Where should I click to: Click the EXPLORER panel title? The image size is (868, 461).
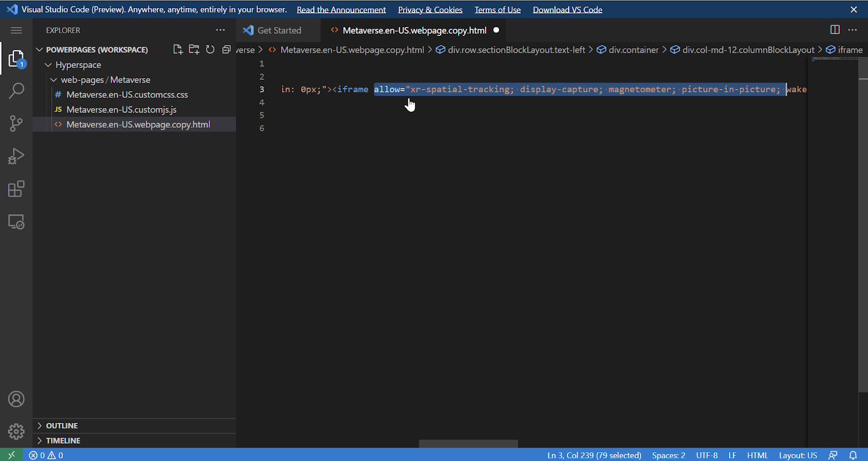point(63,30)
